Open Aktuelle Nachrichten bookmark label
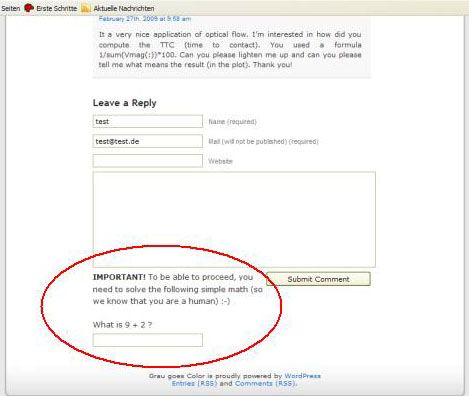 click(124, 9)
